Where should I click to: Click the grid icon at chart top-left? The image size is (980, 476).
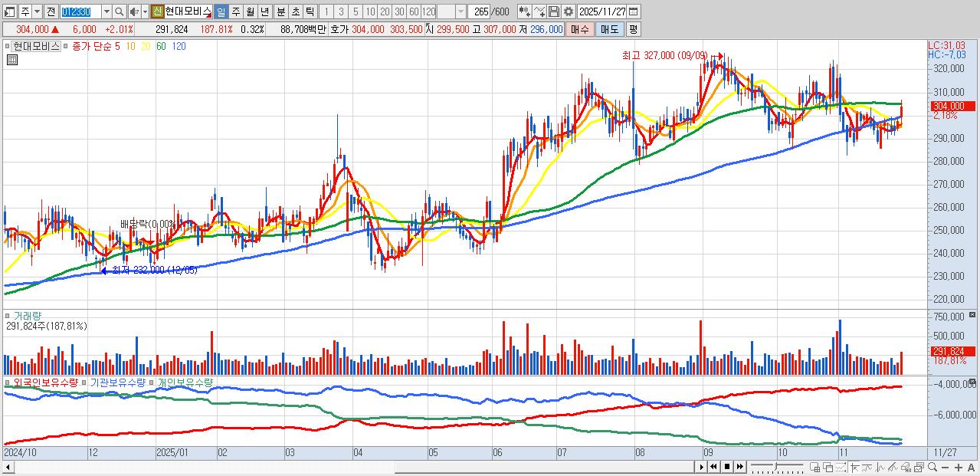(x=13, y=60)
